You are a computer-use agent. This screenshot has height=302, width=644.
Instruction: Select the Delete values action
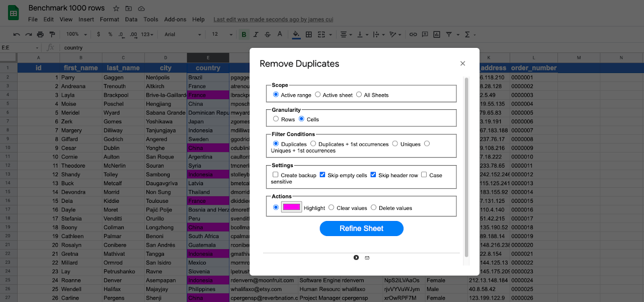coord(373,207)
